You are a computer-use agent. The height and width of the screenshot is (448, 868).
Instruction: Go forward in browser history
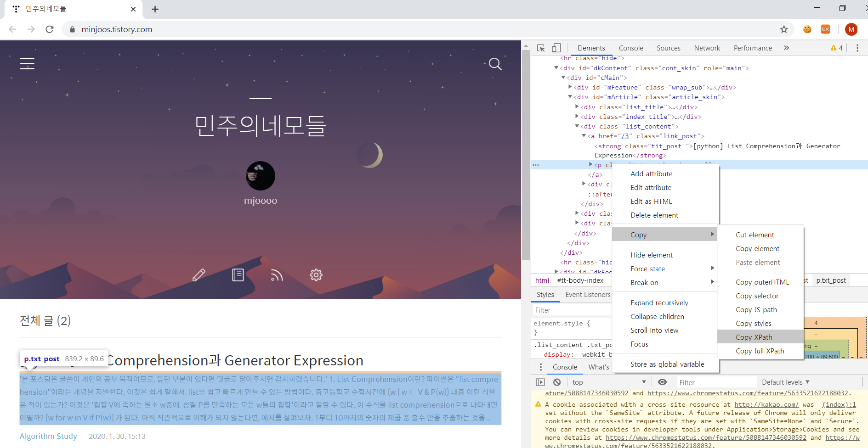point(31,29)
